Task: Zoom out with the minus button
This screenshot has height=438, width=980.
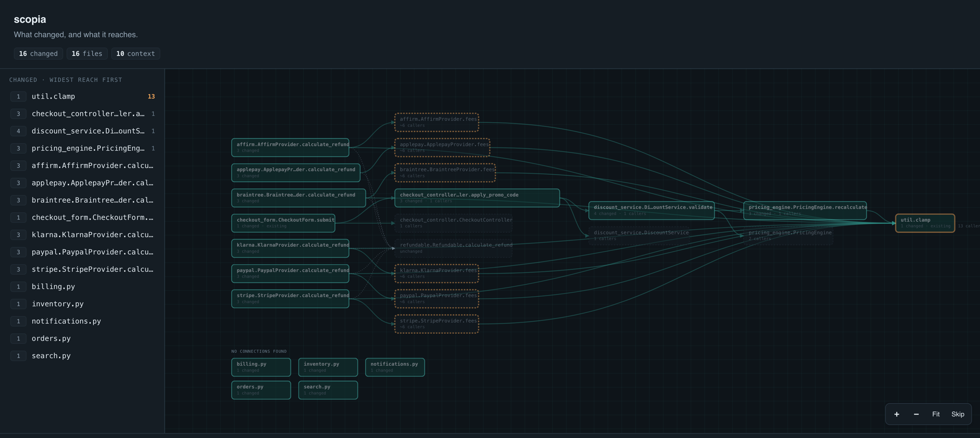Action: point(916,414)
